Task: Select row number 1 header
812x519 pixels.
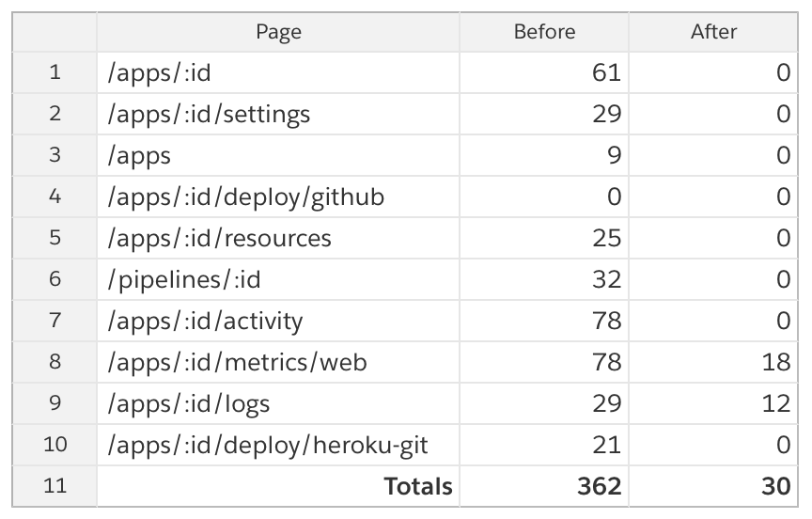Action: (55, 72)
